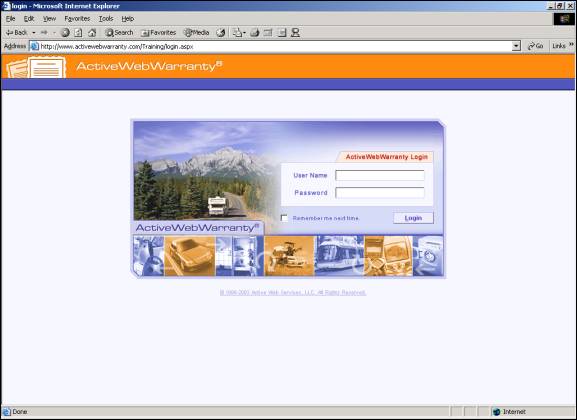The height and width of the screenshot is (420, 577).
Task: Open the Media toolbar button
Action: click(197, 33)
